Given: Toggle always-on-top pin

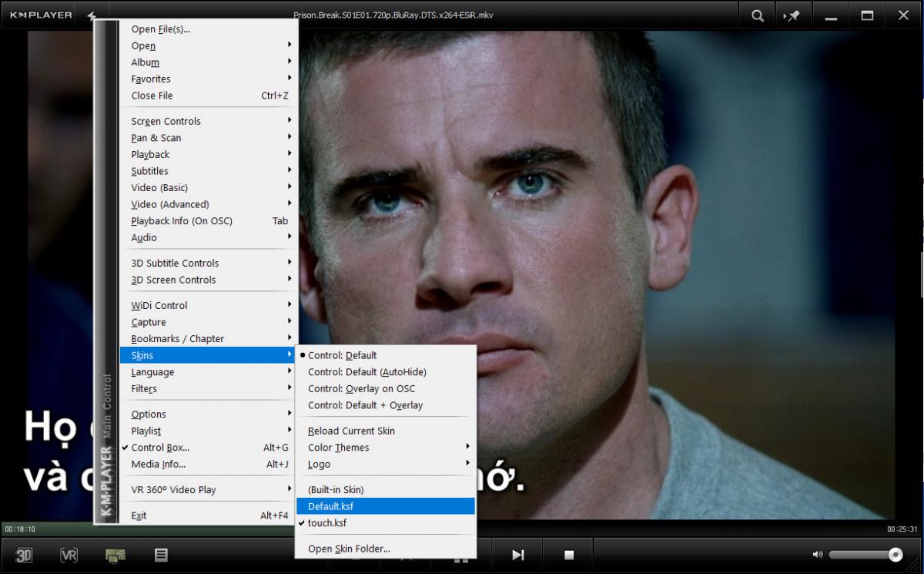Looking at the screenshot, I should click(793, 15).
